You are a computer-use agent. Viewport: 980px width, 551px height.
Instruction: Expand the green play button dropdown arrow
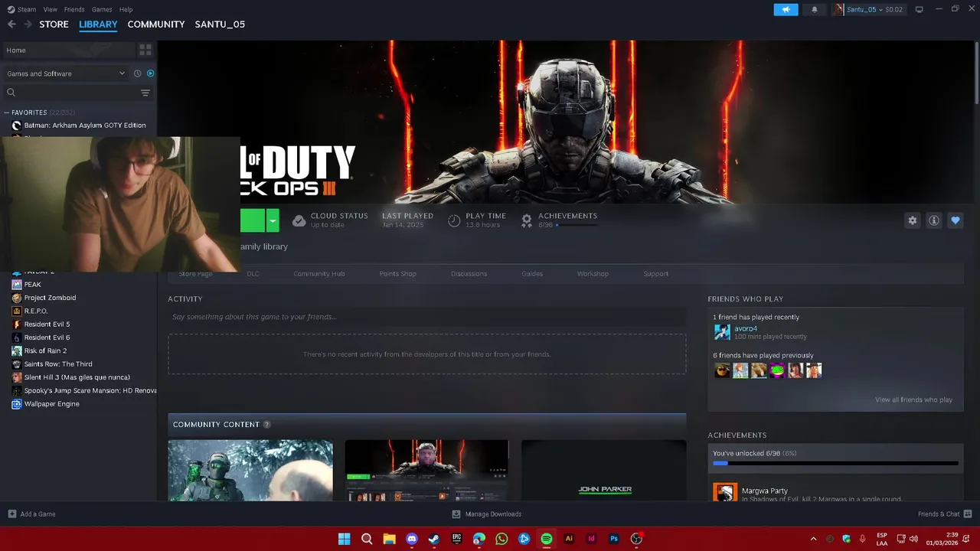tap(272, 220)
